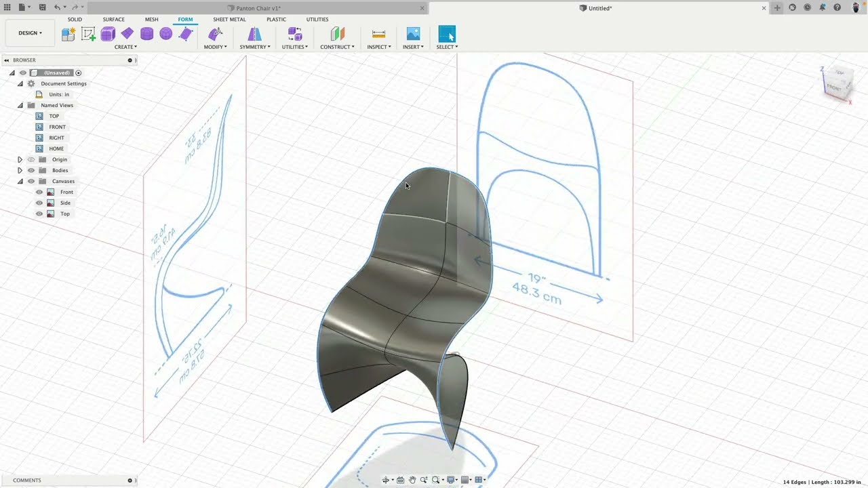Viewport: 868px width, 488px height.
Task: Click the Look At tool
Action: click(x=400, y=480)
